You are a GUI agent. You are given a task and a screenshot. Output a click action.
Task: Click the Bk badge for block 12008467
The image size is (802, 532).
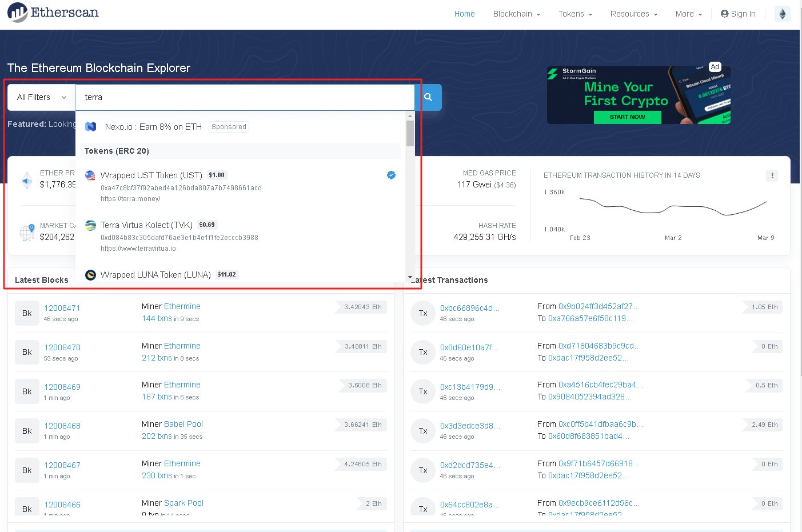27,470
